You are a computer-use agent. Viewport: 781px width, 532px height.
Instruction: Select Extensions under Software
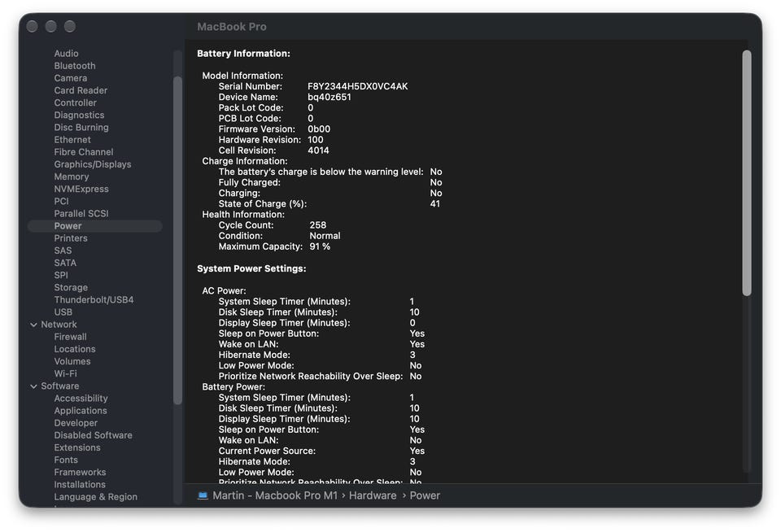[x=77, y=448]
